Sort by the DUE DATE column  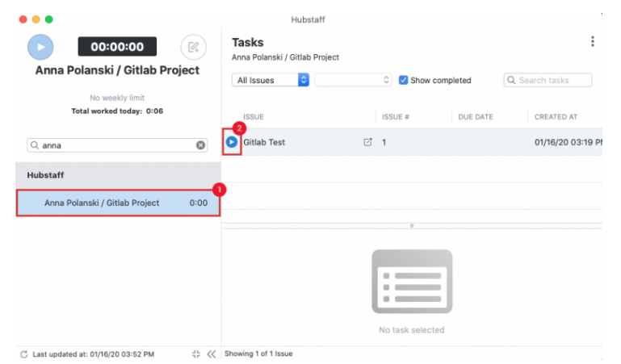pos(476,117)
